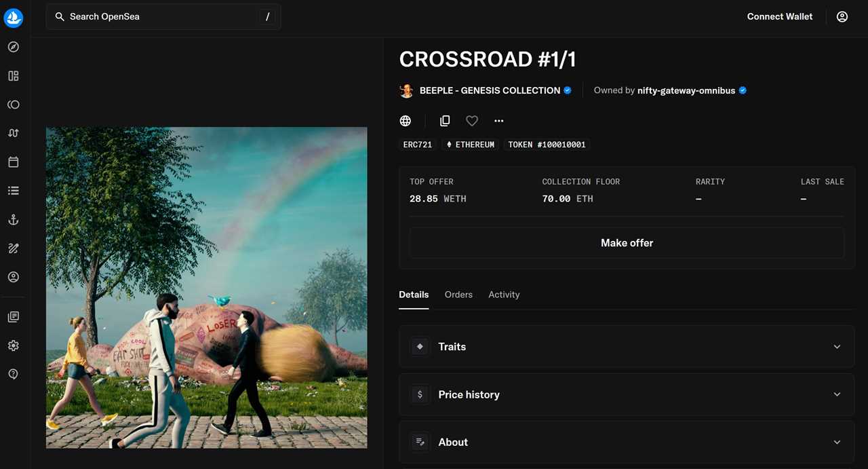Open the Rankings list icon in sidebar
Screen dimensions: 868x469
tap(13, 190)
